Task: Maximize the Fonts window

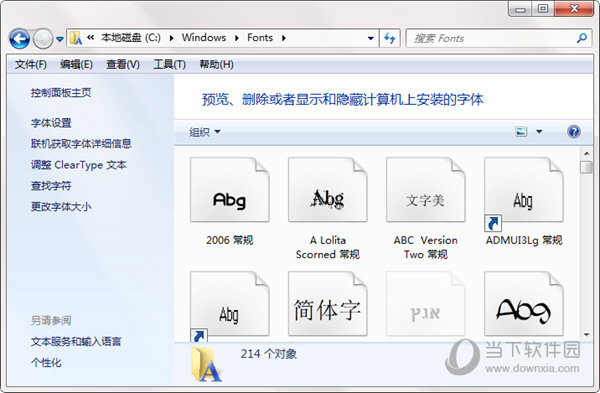Action: tap(542, 9)
